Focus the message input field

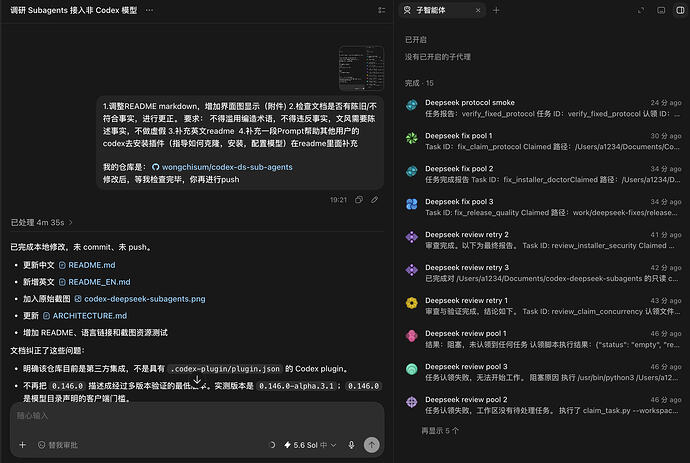pyautogui.click(x=197, y=416)
